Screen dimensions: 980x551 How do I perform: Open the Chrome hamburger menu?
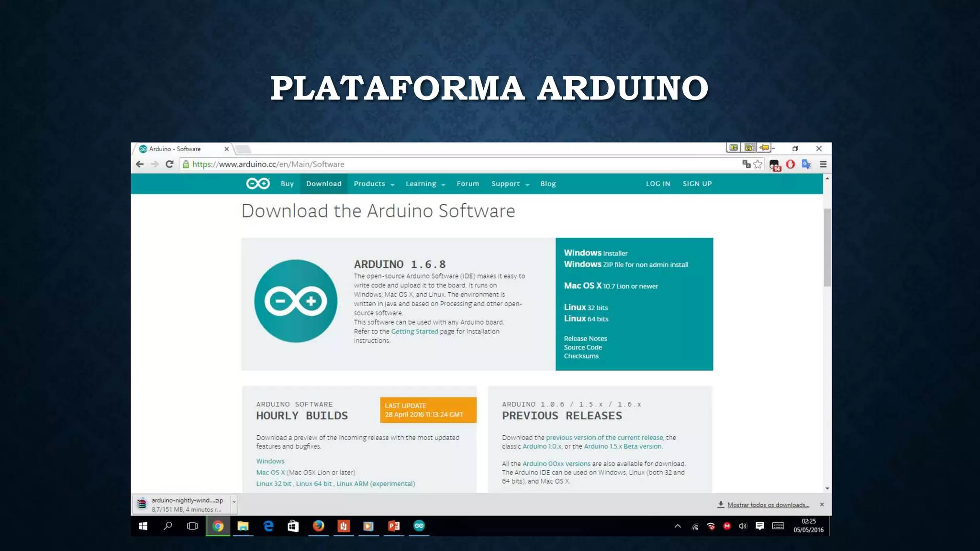click(x=823, y=164)
